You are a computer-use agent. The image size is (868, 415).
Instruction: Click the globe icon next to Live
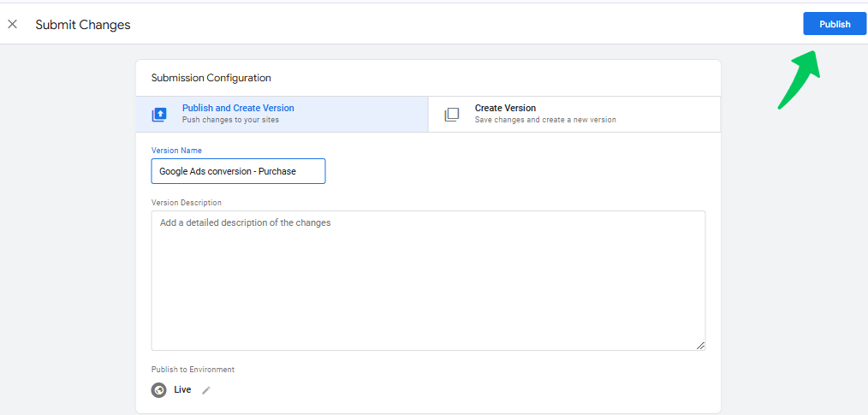(159, 390)
